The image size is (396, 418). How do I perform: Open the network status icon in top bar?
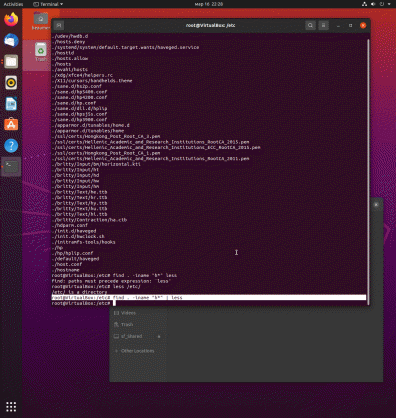[364, 4]
